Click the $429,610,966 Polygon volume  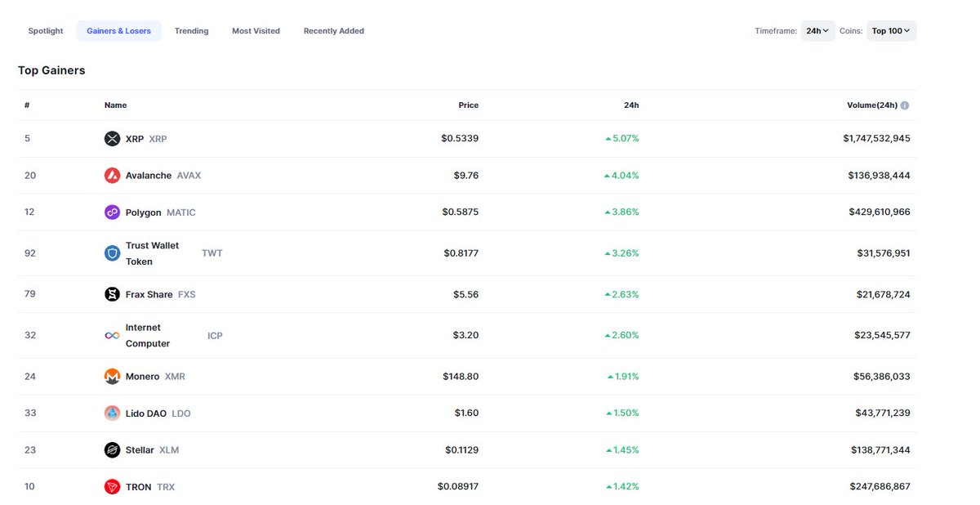coord(880,212)
